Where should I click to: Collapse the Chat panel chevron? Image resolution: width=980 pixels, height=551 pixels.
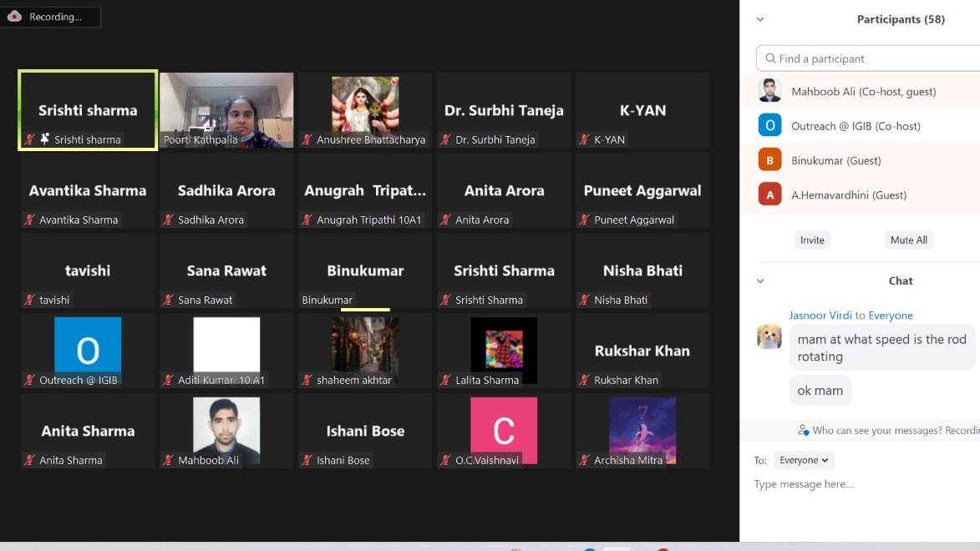tap(760, 281)
